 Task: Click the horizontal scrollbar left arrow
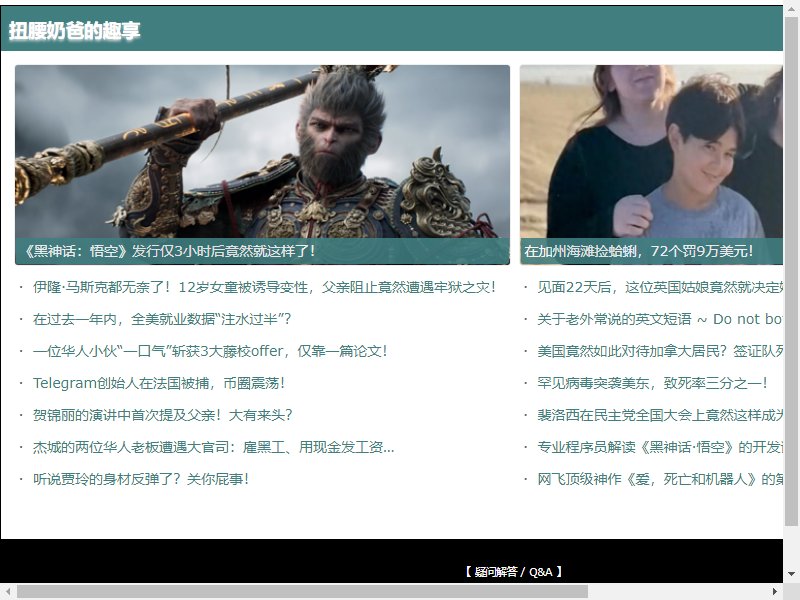pos(8,592)
